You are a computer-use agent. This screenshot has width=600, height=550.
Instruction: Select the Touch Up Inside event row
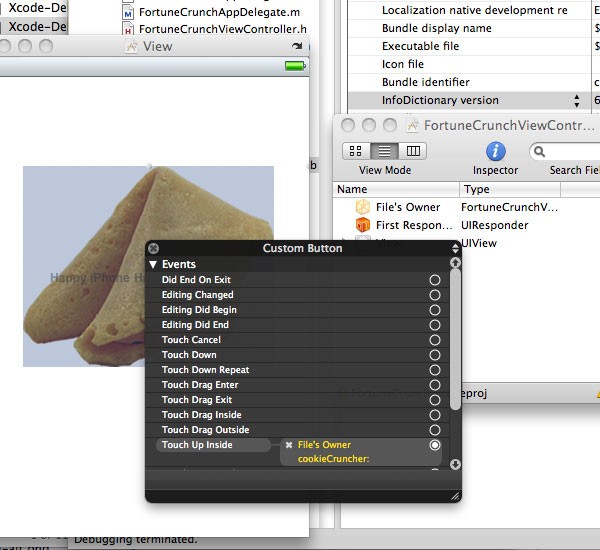(x=214, y=445)
